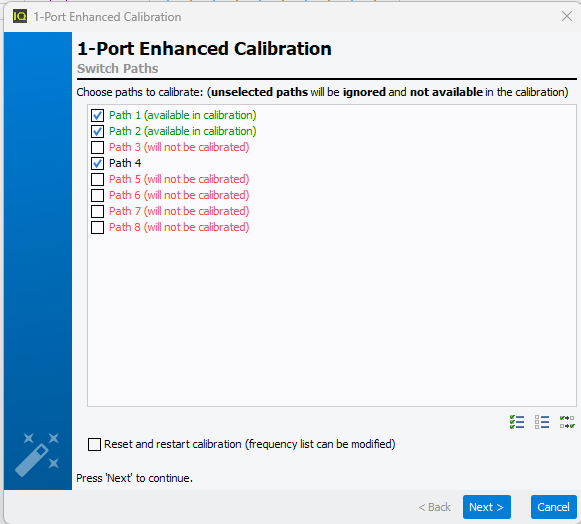Tick the Path 5 checkbox

(97, 179)
